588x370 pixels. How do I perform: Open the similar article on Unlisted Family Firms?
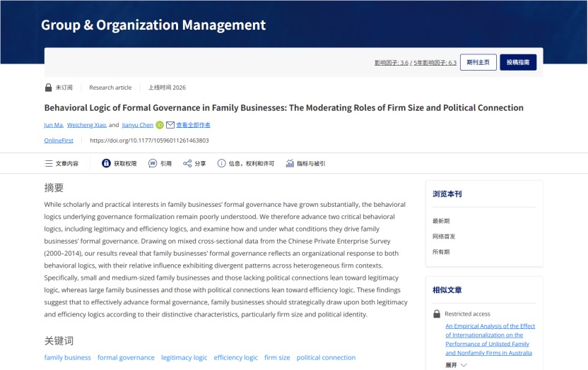pos(490,340)
